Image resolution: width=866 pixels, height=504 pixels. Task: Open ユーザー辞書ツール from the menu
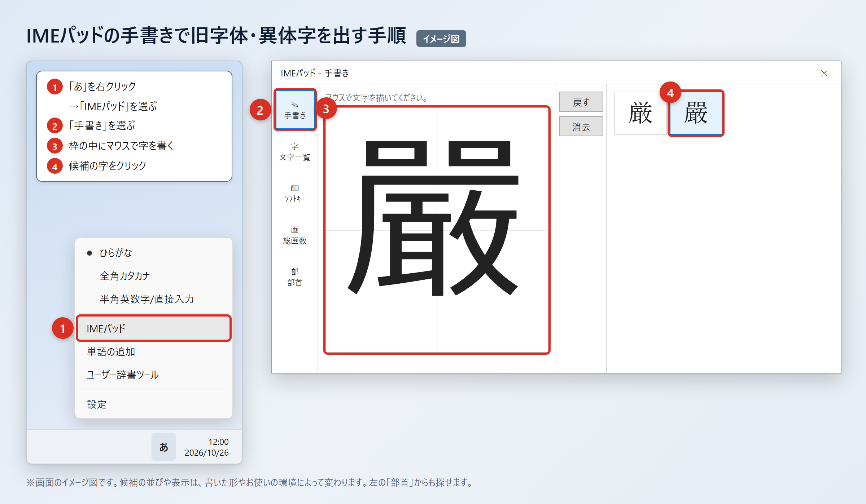(x=154, y=375)
